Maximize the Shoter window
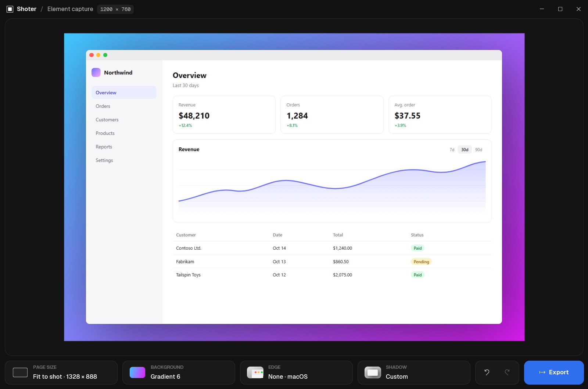This screenshot has height=389, width=588. point(560,9)
